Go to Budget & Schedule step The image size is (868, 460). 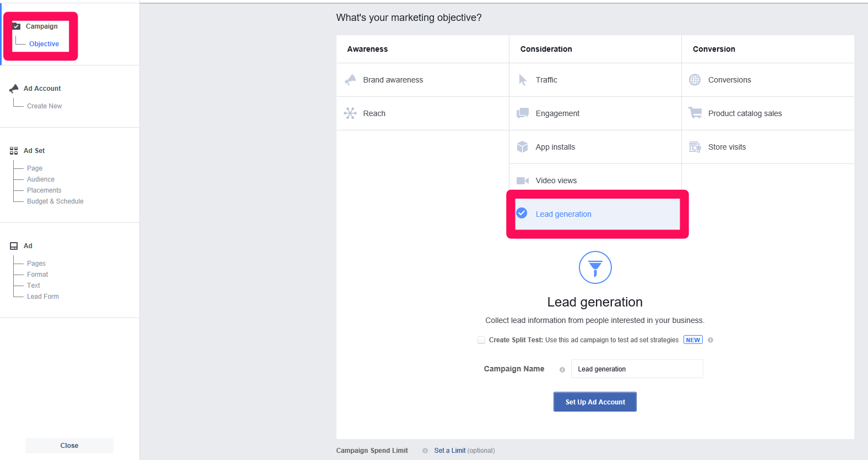click(55, 201)
